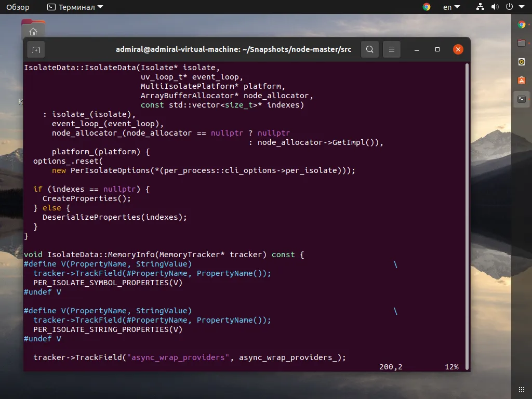This screenshot has height=399, width=532.
Task: Click the Chrome icon in top bar
Action: pos(427,7)
